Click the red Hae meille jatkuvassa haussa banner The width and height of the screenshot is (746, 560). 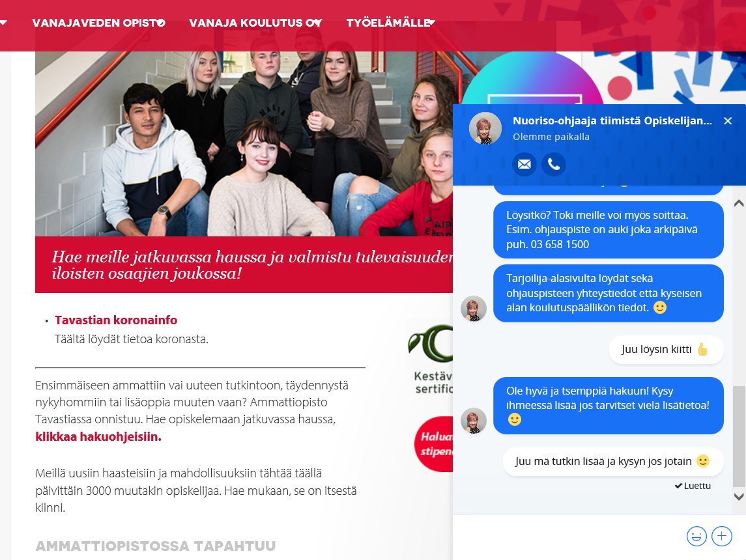(x=244, y=265)
